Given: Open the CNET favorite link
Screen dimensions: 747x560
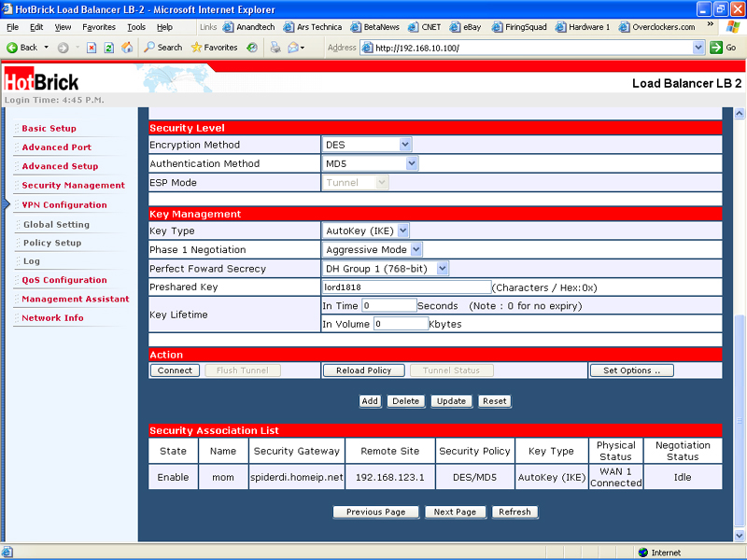Looking at the screenshot, I should click(x=424, y=27).
